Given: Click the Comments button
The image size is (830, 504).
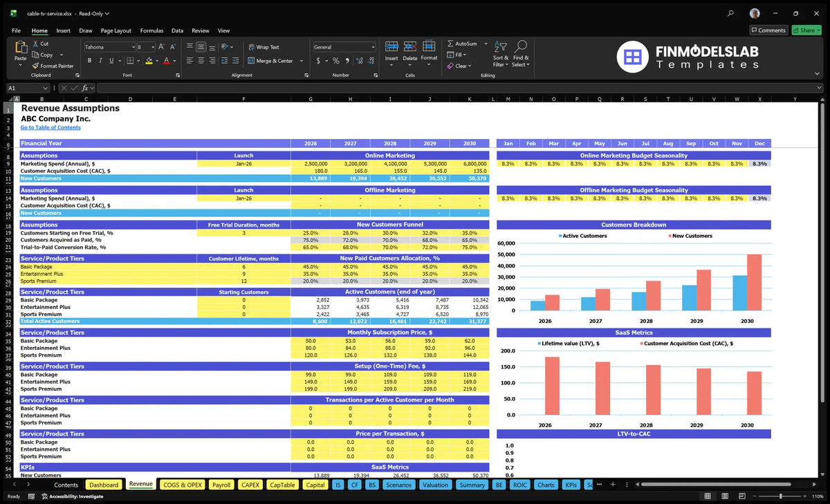Looking at the screenshot, I should click(x=768, y=30).
